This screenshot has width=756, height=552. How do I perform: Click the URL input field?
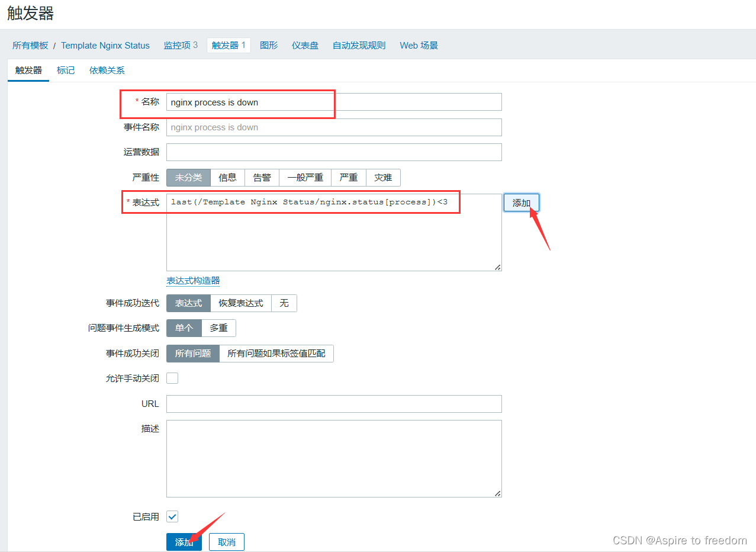click(x=334, y=404)
